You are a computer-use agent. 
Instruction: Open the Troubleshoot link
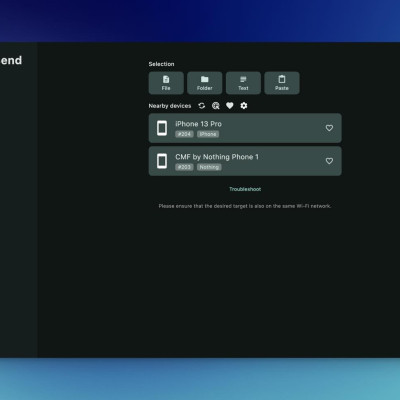pos(245,189)
